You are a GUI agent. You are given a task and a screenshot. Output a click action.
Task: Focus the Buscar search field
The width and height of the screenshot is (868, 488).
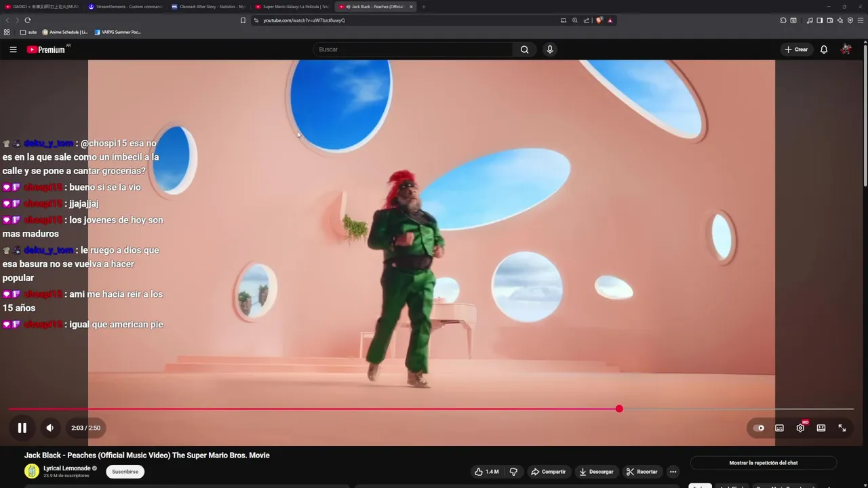(414, 49)
